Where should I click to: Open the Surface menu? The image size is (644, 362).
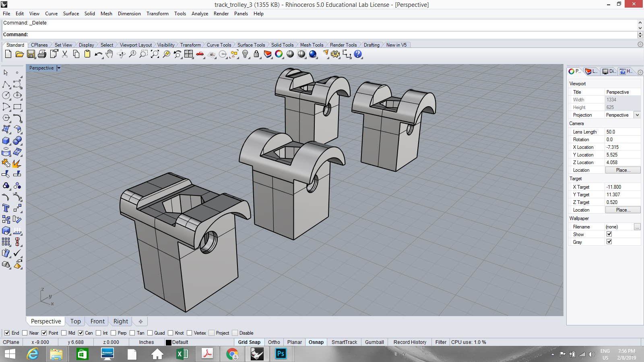pyautogui.click(x=71, y=14)
